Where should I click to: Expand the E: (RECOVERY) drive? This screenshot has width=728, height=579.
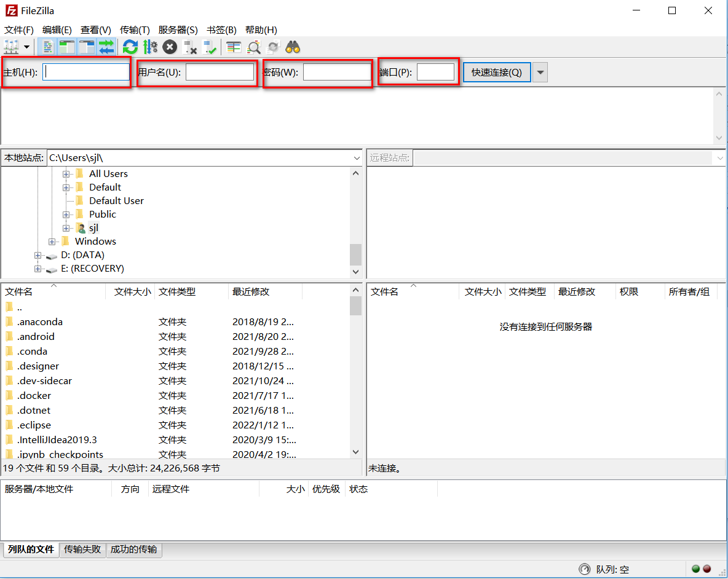(x=38, y=269)
